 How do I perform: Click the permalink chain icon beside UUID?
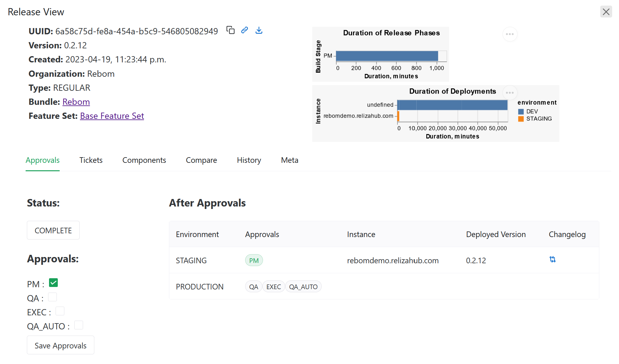245,30
